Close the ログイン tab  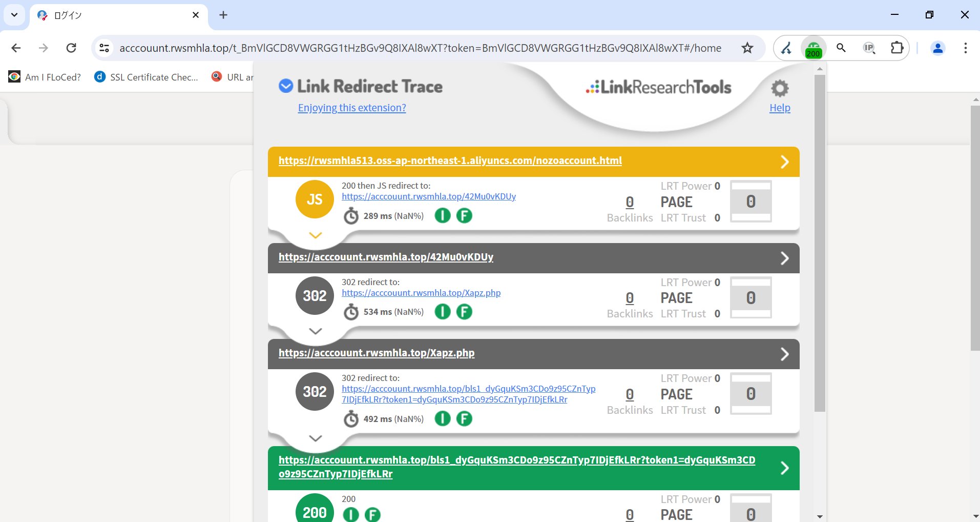tap(195, 15)
